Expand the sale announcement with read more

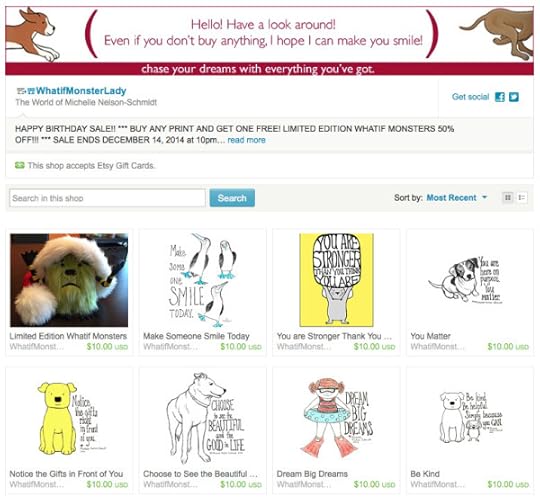tap(247, 140)
